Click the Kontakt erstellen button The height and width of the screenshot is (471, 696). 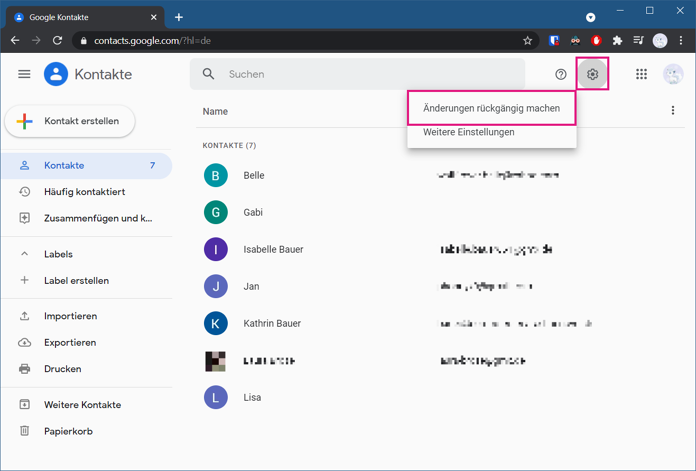70,121
